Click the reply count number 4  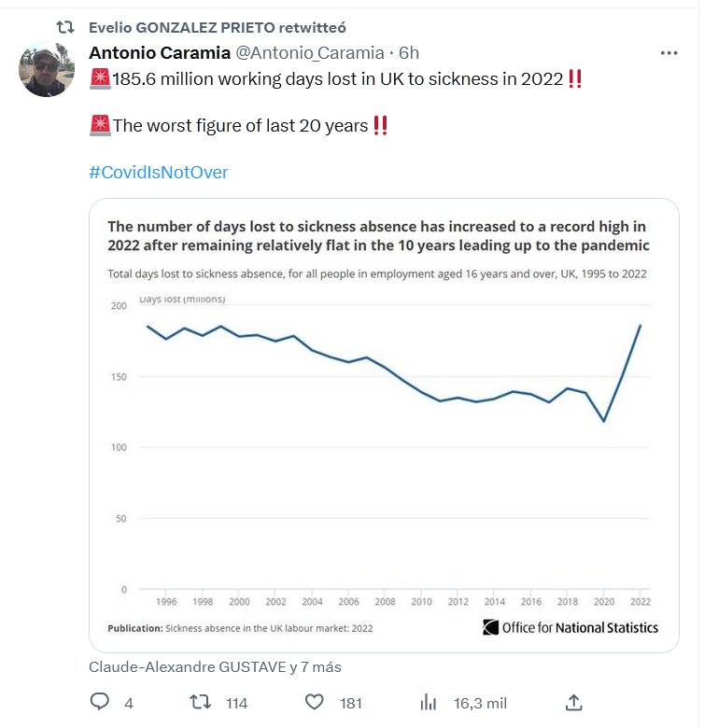pos(129,703)
